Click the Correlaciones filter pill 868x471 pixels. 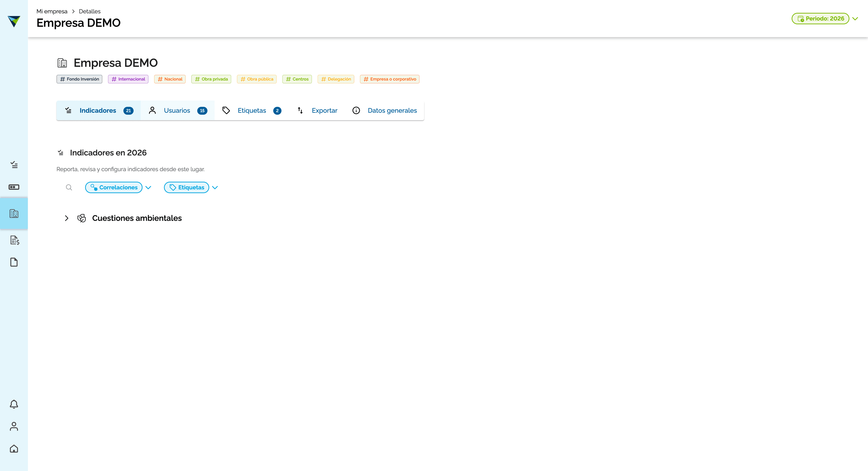[x=114, y=187]
